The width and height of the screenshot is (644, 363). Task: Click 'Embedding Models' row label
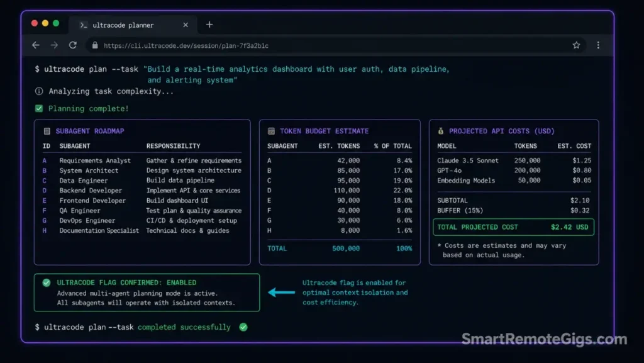pos(466,181)
